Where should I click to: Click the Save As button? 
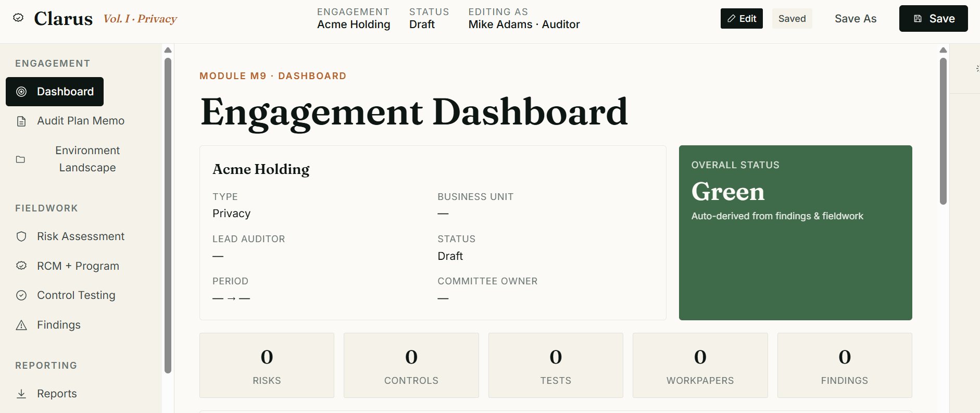(856, 19)
